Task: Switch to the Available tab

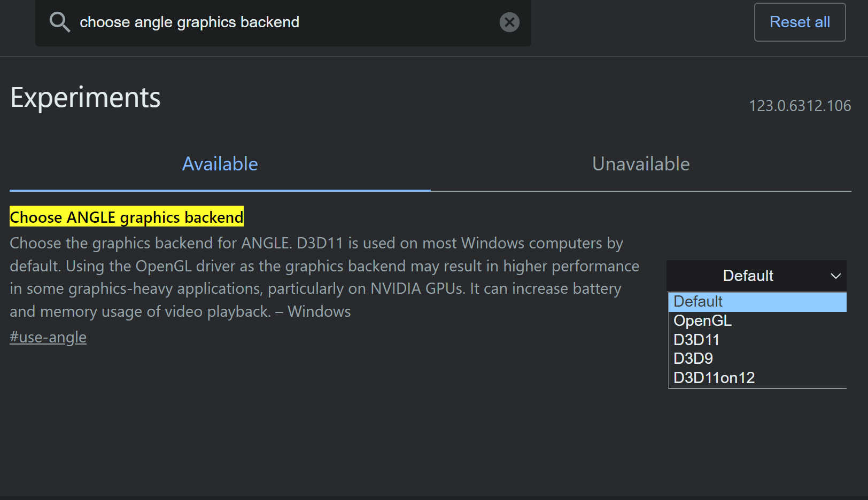Action: tap(220, 164)
